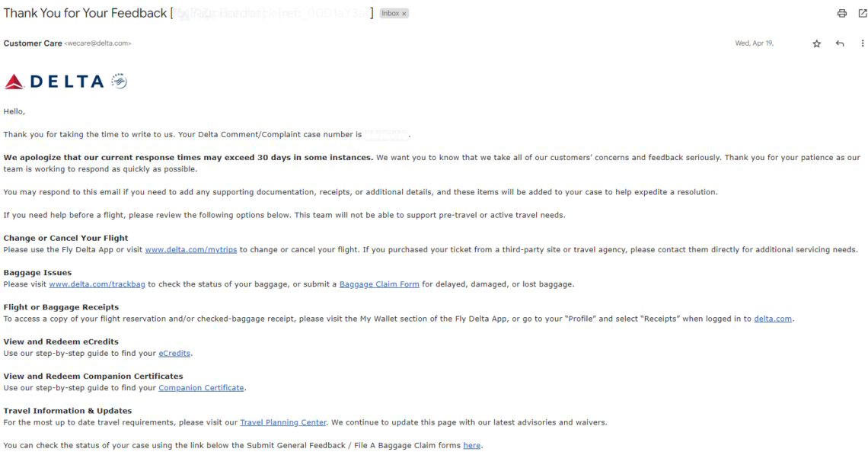Click the red Delta logo image

pos(53,82)
